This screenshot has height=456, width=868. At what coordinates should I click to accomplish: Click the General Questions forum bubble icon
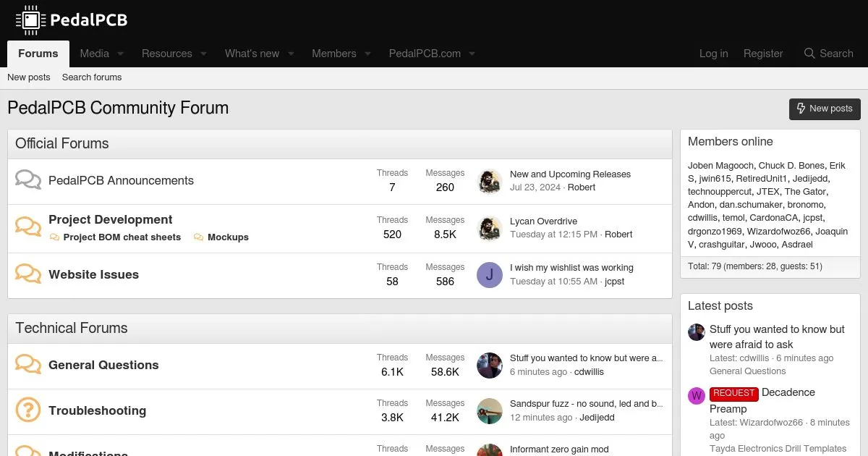[x=28, y=364]
